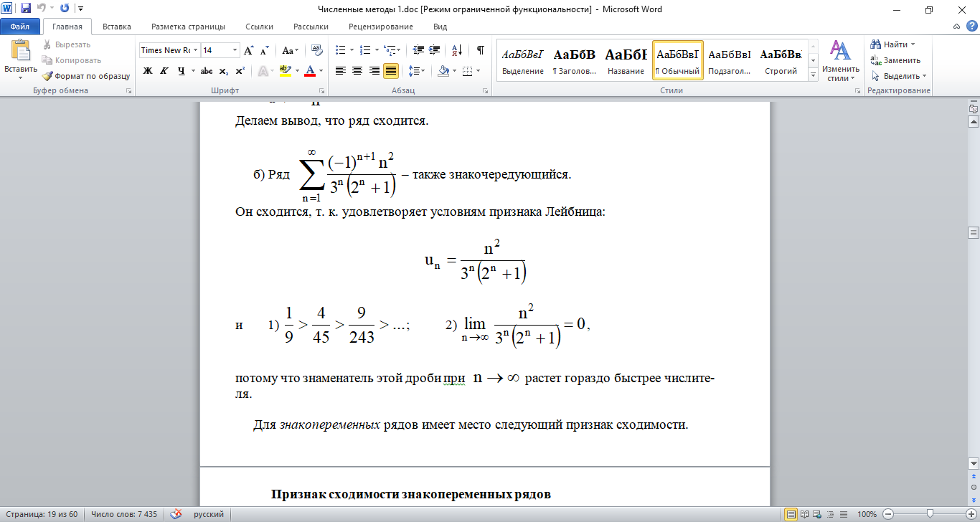Decrease font size with the shrink font icon
The image size is (980, 522).
click(x=264, y=50)
